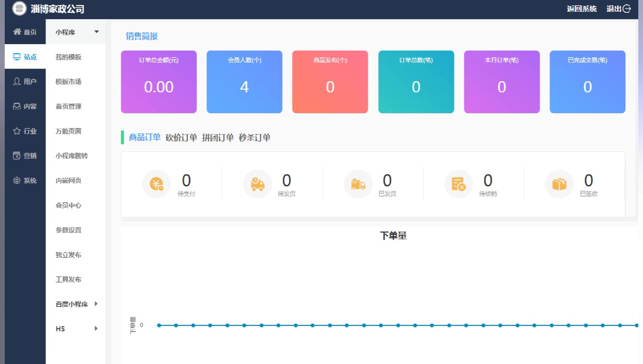
Task: Click the home icon beside 首页
Action: (x=17, y=32)
